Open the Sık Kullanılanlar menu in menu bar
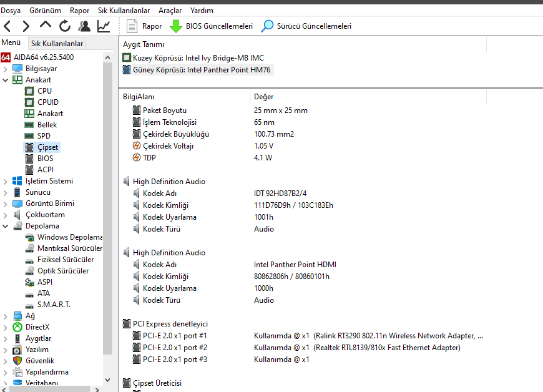The width and height of the screenshot is (543, 392). coord(124,11)
